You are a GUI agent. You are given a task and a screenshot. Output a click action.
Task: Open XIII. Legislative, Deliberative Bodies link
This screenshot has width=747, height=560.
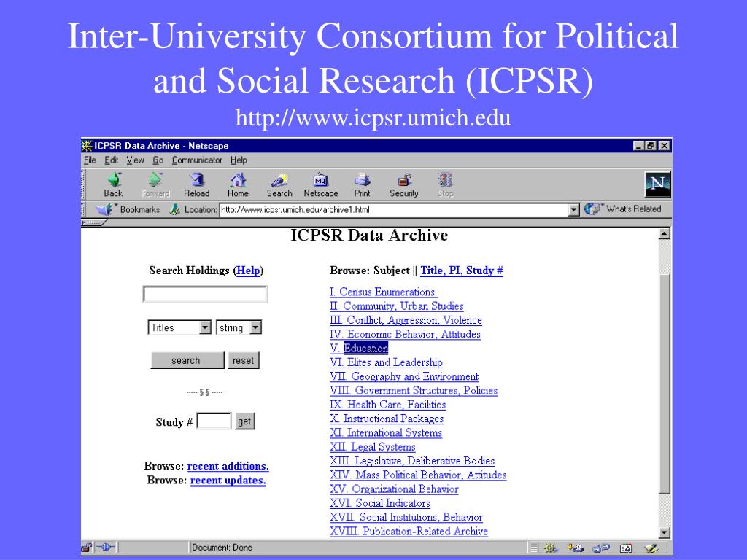pos(412,461)
